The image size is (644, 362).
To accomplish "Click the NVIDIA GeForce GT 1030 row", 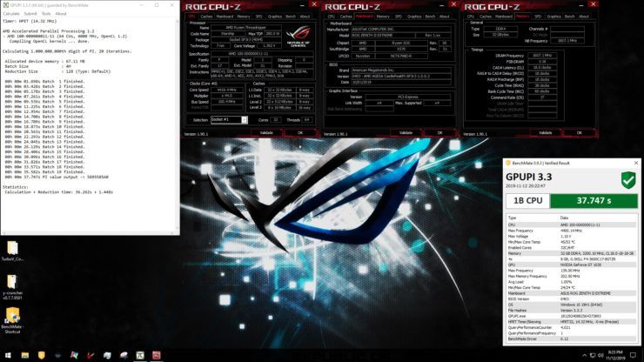I will tap(572, 265).
